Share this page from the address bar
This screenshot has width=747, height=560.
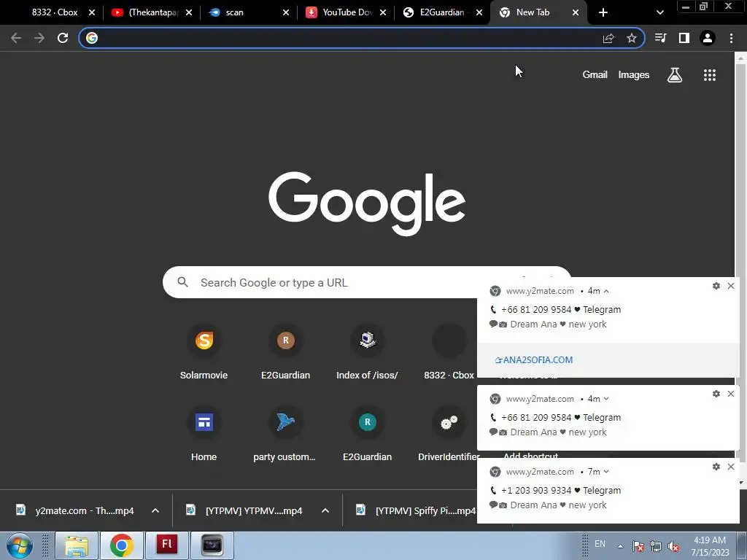click(608, 38)
